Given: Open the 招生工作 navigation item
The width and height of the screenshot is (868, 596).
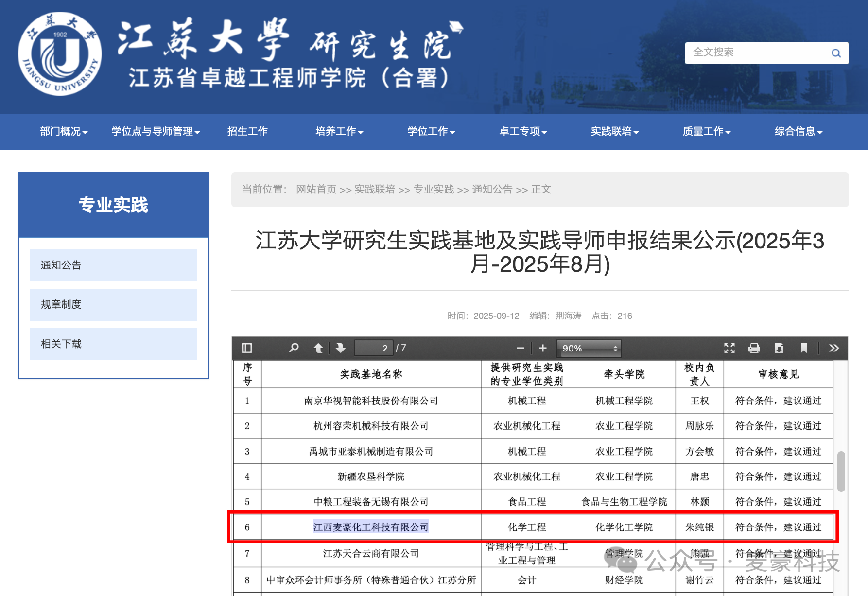Looking at the screenshot, I should click(x=247, y=131).
